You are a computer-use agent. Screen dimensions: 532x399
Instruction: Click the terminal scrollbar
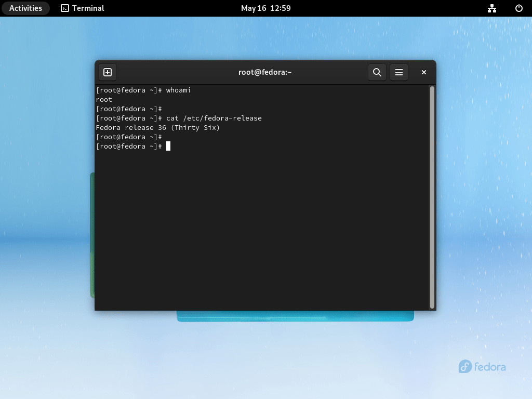432,197
